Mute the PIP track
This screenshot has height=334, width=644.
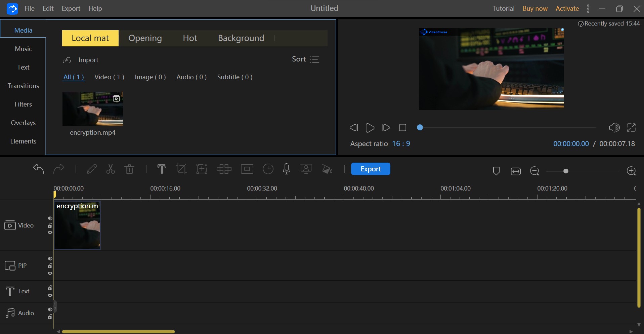50,259
